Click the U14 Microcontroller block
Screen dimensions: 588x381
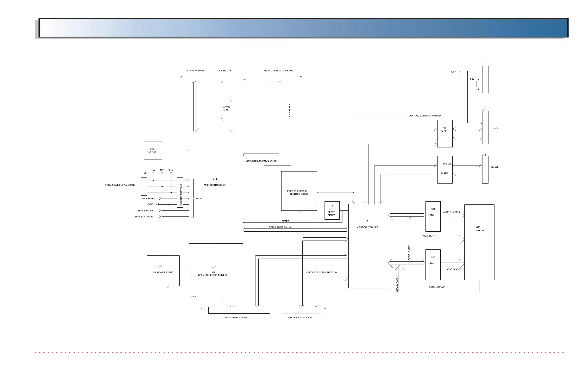216,188
